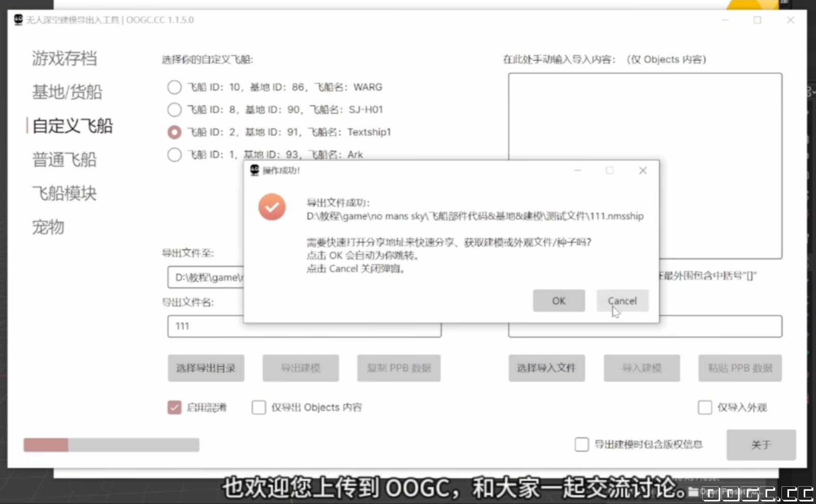Open the 游戏存档 sidebar tab
The image size is (816, 504).
[x=64, y=58]
